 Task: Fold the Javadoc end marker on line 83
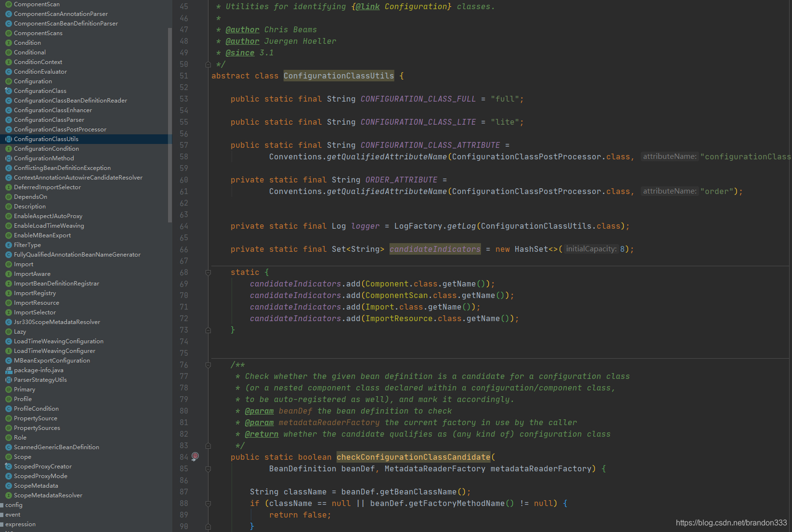[208, 446]
